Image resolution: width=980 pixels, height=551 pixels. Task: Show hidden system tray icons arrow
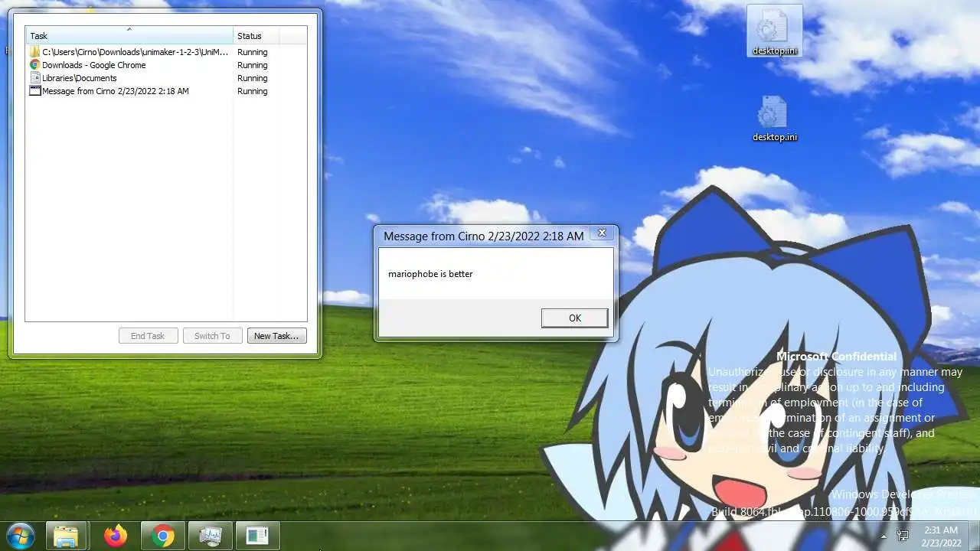click(x=884, y=536)
